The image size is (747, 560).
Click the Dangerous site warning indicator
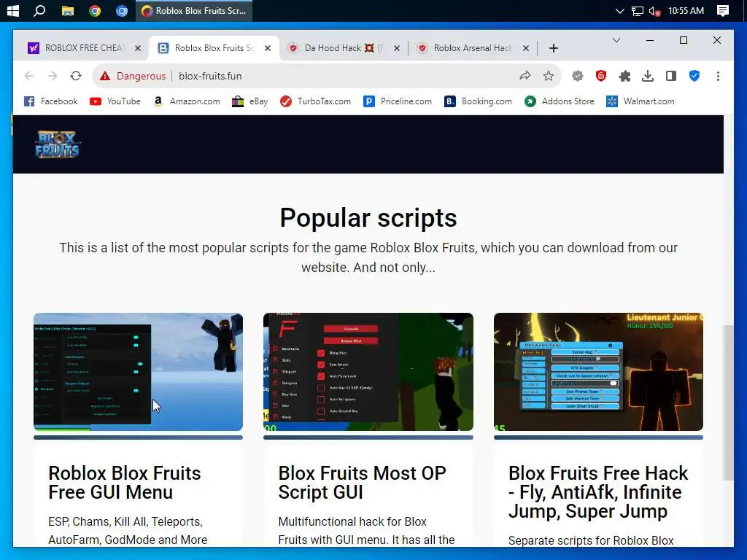(x=133, y=76)
